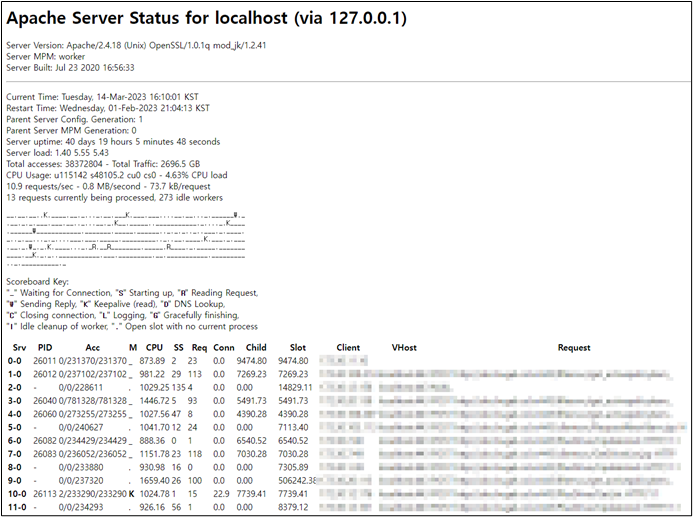Click the Client column header
Viewport: 693px width, 517px height.
pos(348,348)
